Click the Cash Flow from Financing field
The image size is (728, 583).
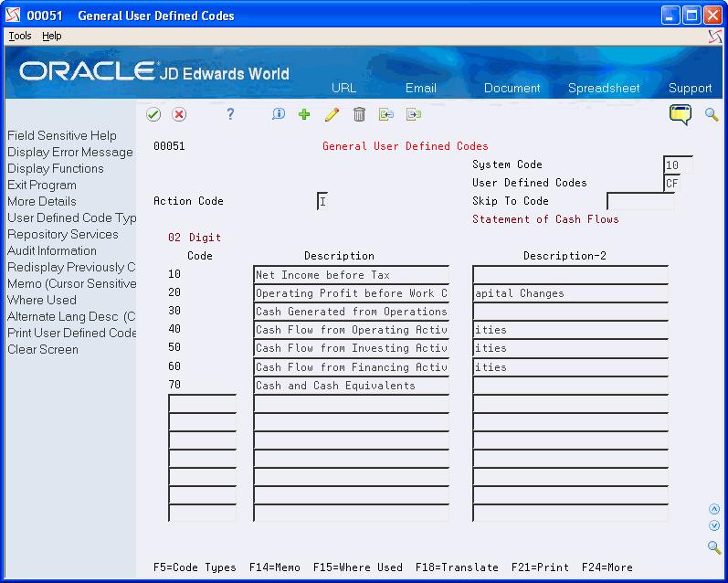352,367
